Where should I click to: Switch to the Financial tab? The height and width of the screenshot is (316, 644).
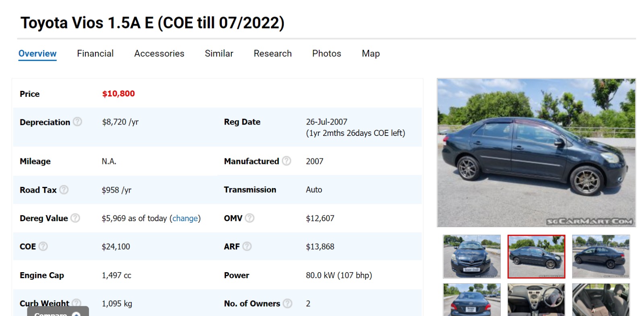[x=95, y=53]
